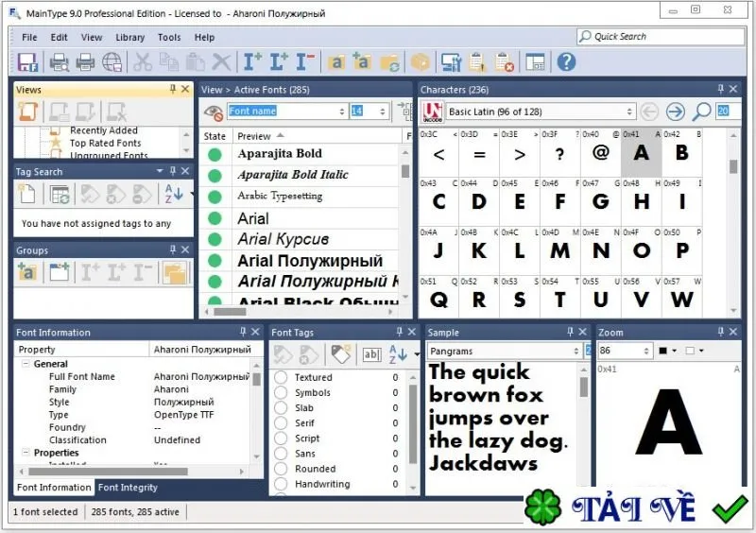
Task: Click the New view icon in Views panel
Action: click(28, 112)
